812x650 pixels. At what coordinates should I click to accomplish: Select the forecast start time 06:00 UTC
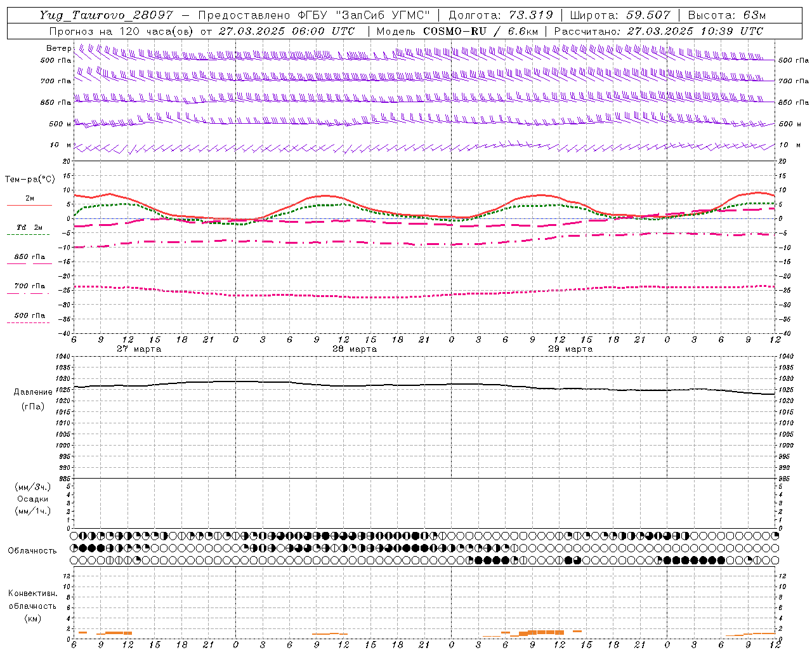coord(318,31)
